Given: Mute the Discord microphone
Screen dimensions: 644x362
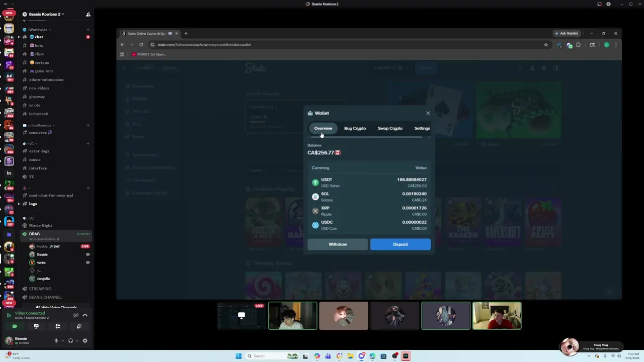Looking at the screenshot, I should [x=56, y=341].
